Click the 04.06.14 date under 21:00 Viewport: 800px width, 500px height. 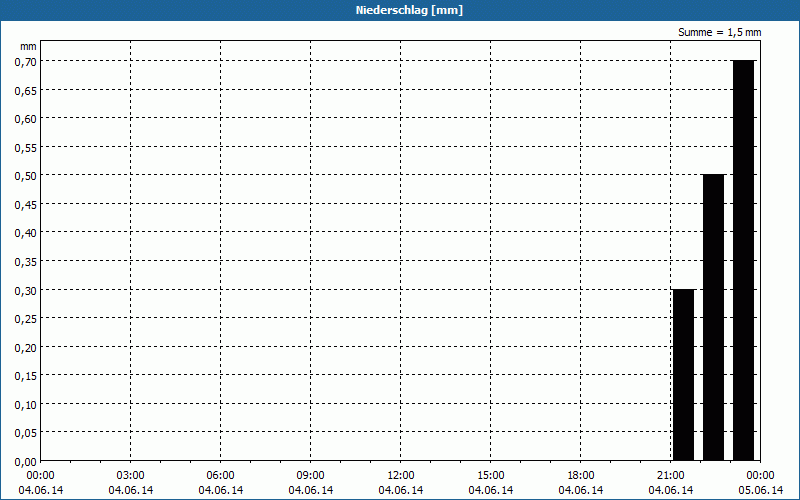click(x=671, y=490)
